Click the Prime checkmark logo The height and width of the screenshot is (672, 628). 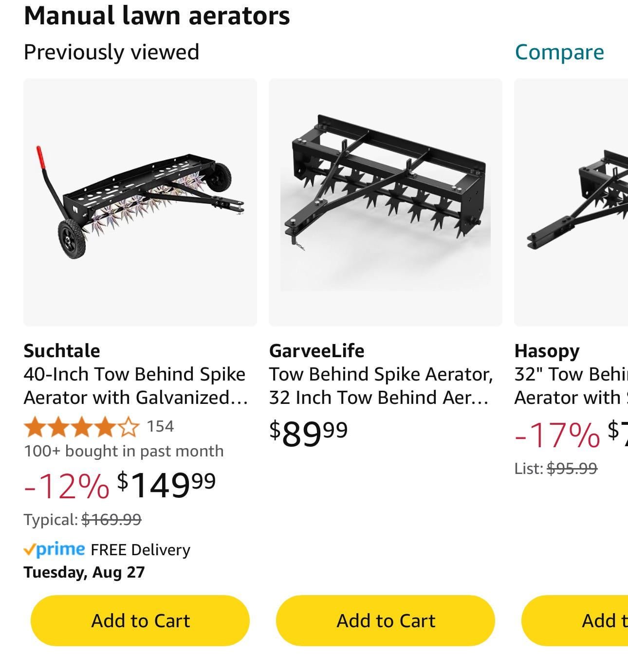point(54,549)
